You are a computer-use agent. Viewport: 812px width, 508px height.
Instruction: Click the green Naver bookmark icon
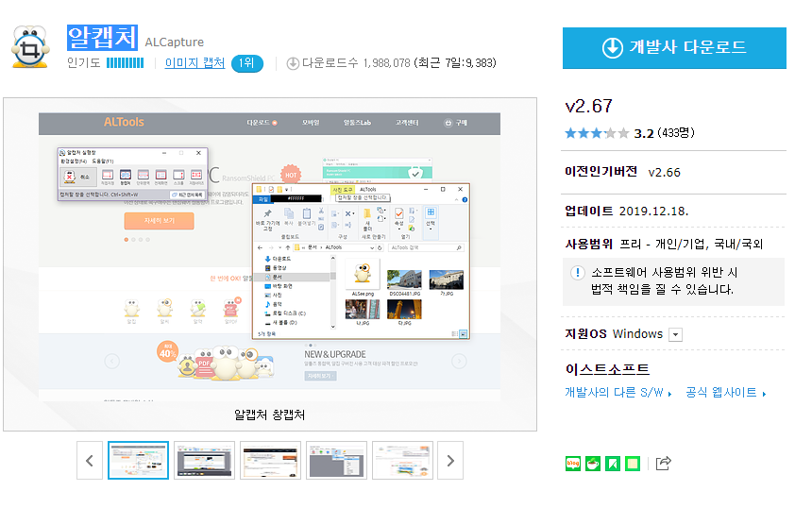coord(613,464)
